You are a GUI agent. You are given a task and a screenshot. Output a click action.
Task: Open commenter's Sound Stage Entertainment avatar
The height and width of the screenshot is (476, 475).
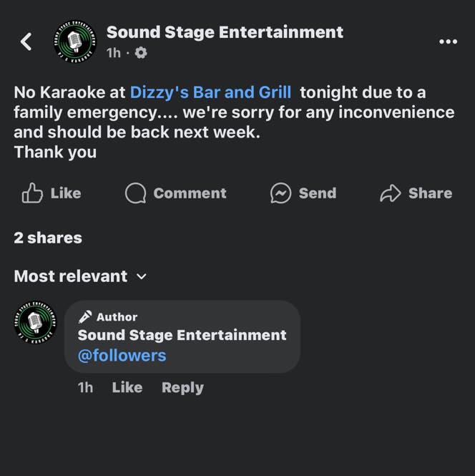[35, 322]
